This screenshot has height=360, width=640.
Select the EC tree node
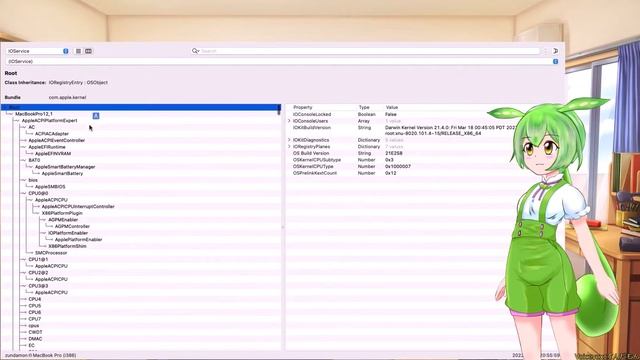coord(31,345)
